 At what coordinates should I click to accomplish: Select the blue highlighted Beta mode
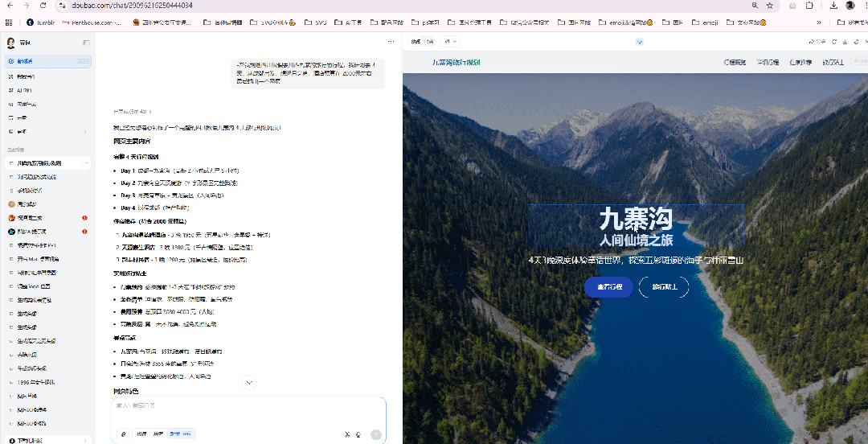[181, 434]
